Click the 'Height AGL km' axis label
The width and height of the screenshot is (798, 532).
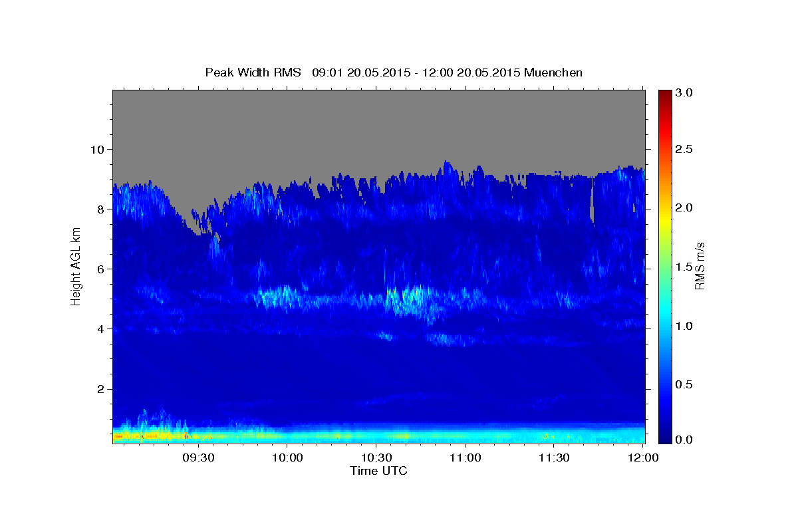[76, 267]
